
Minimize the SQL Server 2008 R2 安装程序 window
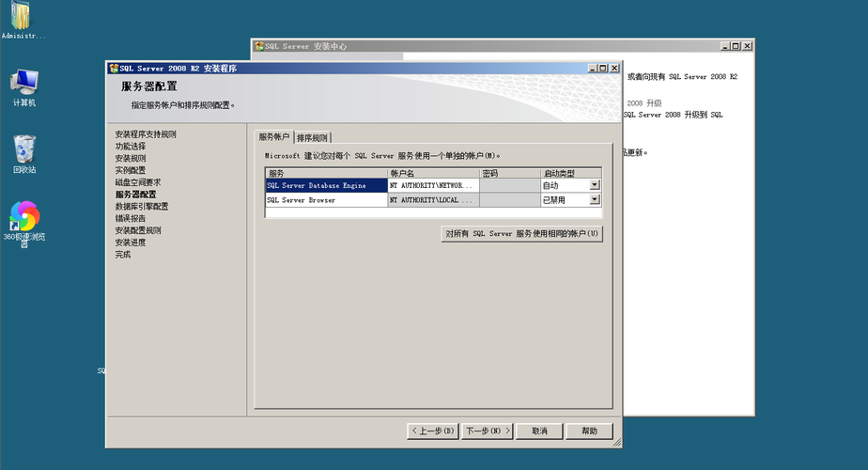pyautogui.click(x=593, y=69)
